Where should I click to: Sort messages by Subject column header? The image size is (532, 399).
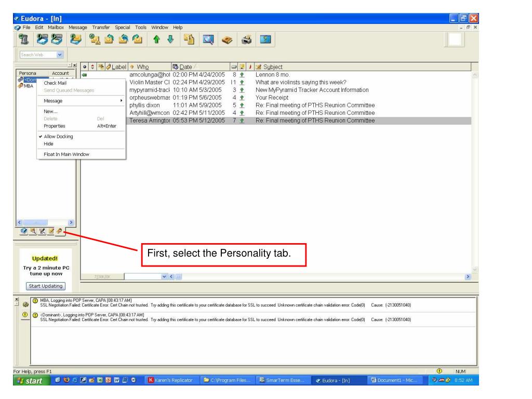pos(362,67)
